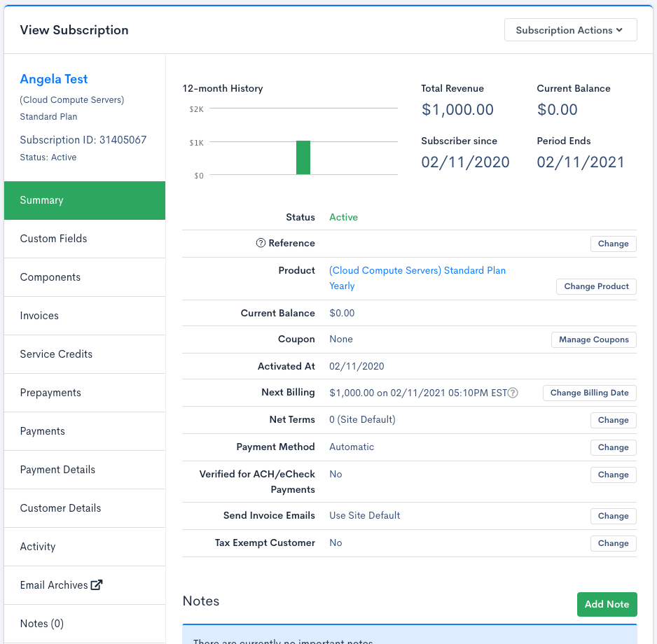Viewport: 657px width, 644px height.
Task: Click the Angela Test customer name link
Action: coord(54,79)
